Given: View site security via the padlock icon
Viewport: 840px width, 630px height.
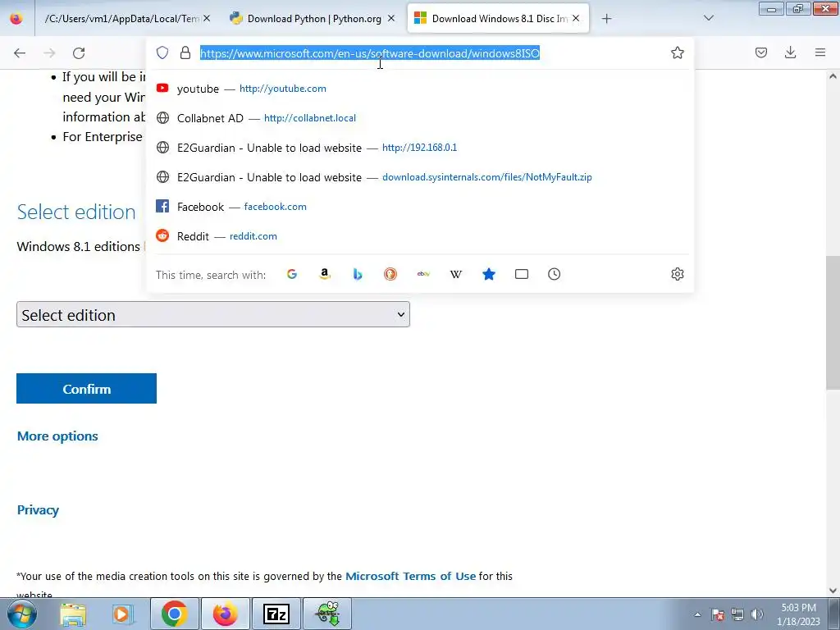Looking at the screenshot, I should pyautogui.click(x=185, y=52).
